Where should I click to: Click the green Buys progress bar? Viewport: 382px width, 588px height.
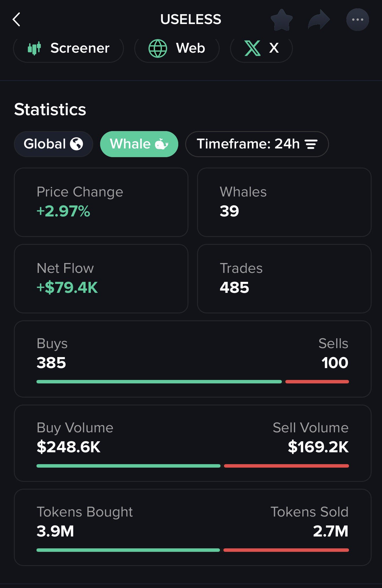point(159,382)
